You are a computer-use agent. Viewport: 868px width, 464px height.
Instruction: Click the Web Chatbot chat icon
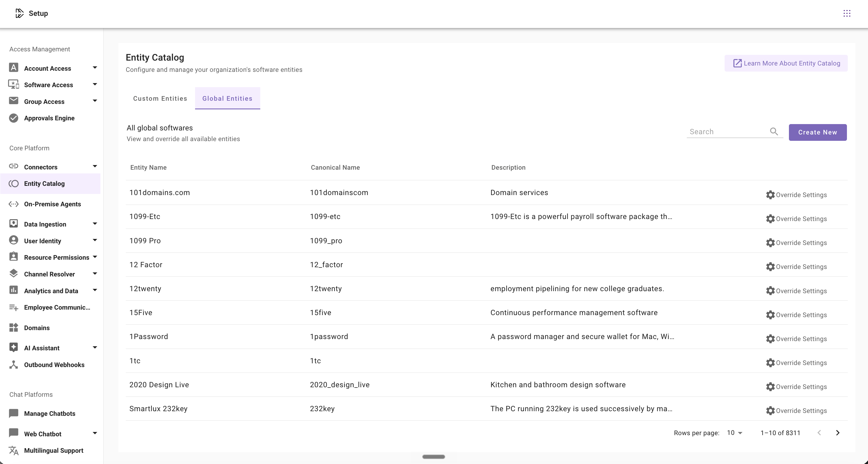tap(14, 433)
